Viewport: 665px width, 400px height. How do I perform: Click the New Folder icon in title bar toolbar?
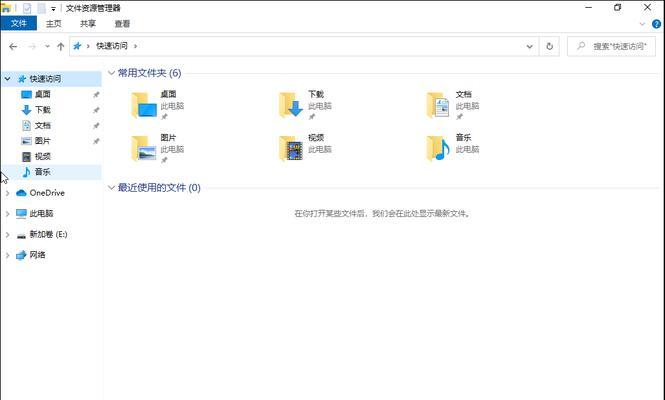[x=41, y=8]
